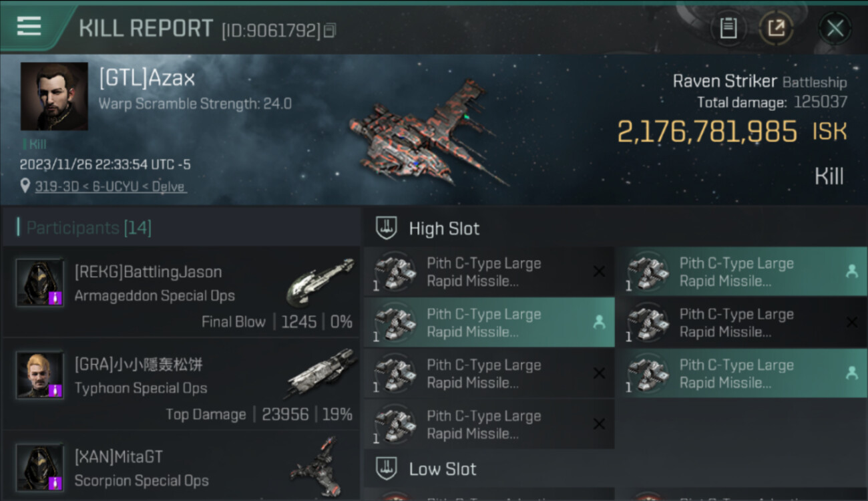Screen dimensions: 868x501
Task: Click the X mark on bottom-left launcher
Action: 599,424
